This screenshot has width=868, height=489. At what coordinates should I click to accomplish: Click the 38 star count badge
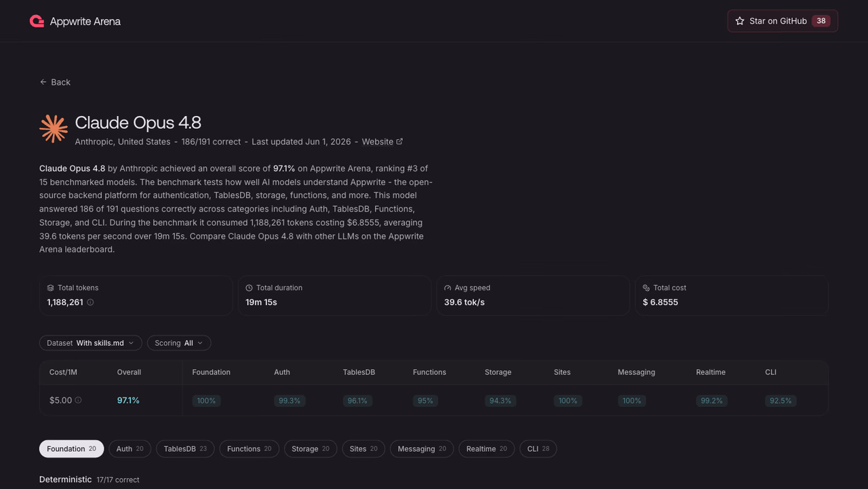821,21
